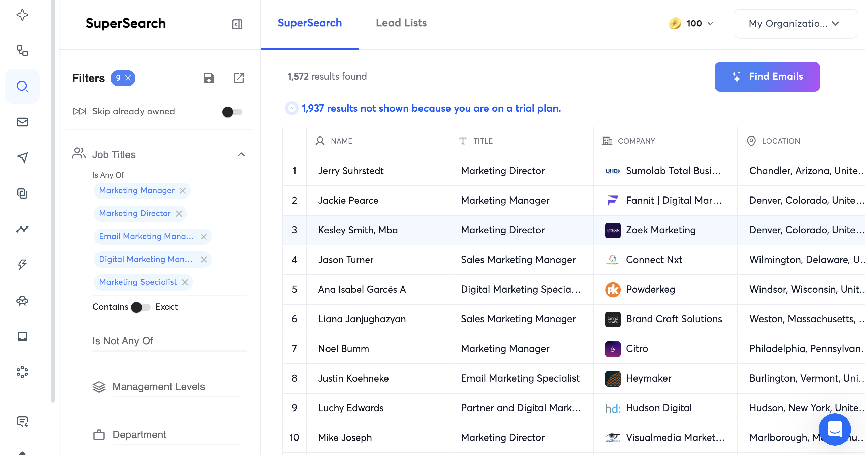Open the analytics chart icon in sidebar
This screenshot has height=455, width=868.
(x=22, y=229)
